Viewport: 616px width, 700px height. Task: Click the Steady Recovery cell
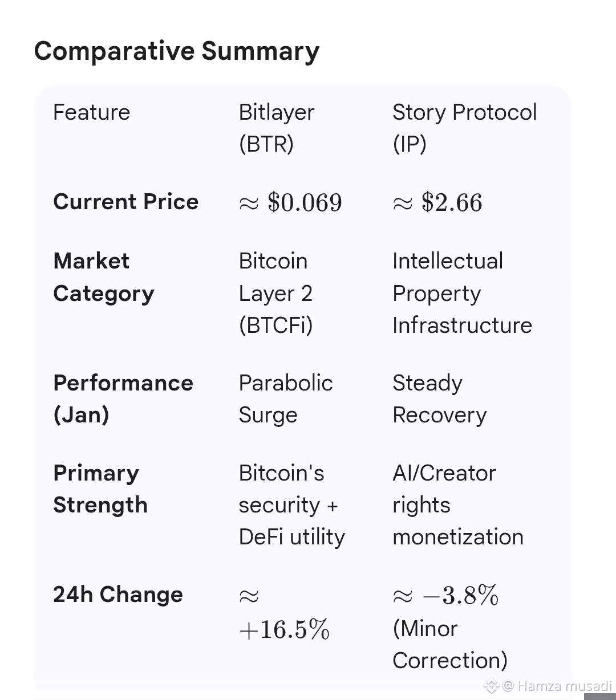tap(439, 398)
